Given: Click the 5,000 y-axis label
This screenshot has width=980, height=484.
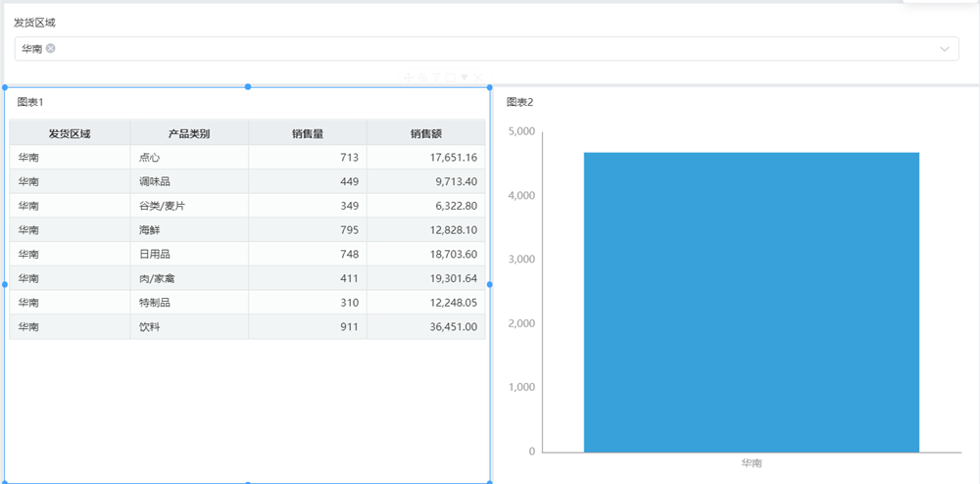Looking at the screenshot, I should point(522,131).
